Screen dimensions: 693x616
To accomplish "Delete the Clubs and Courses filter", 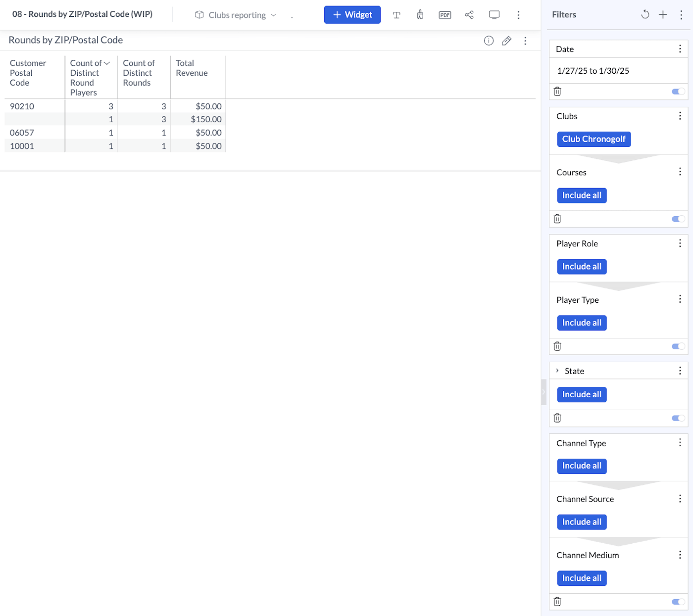I will click(x=557, y=219).
